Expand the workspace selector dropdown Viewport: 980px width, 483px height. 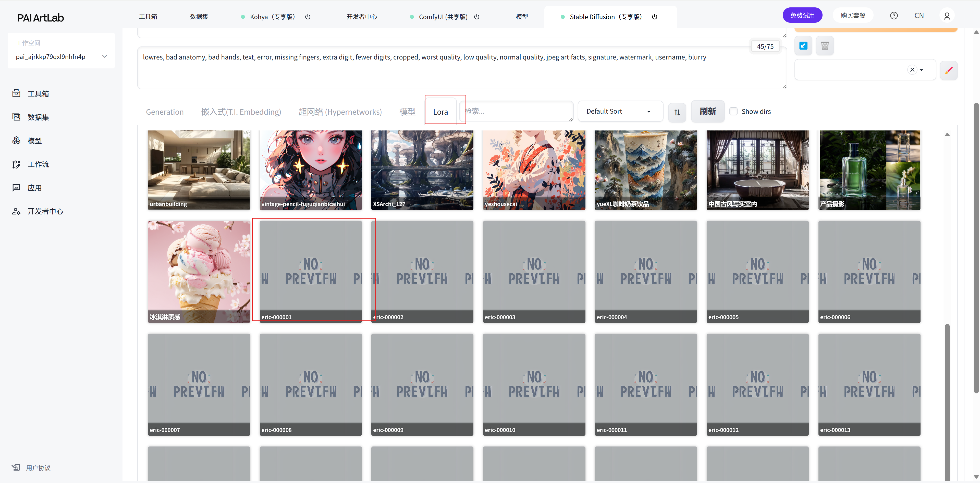[x=104, y=57]
